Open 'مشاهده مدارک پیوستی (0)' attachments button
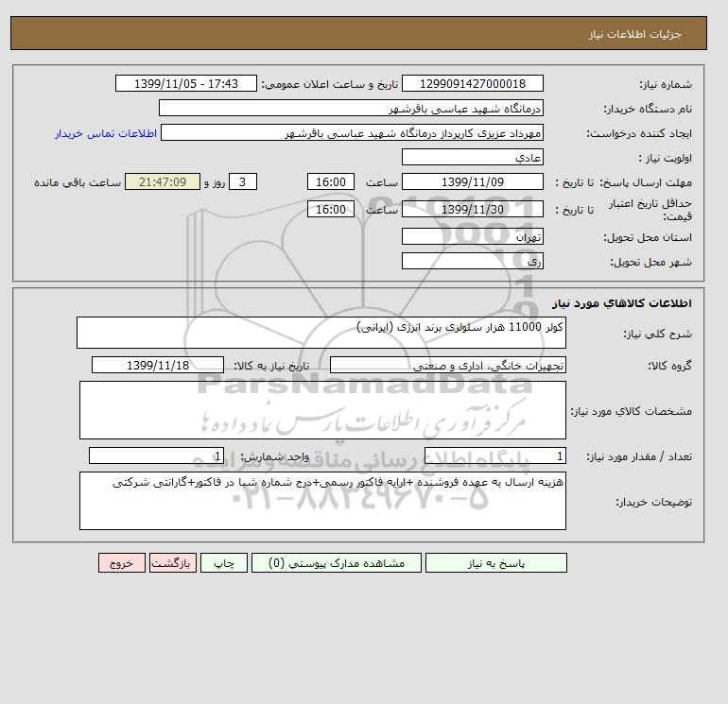 pyautogui.click(x=337, y=563)
